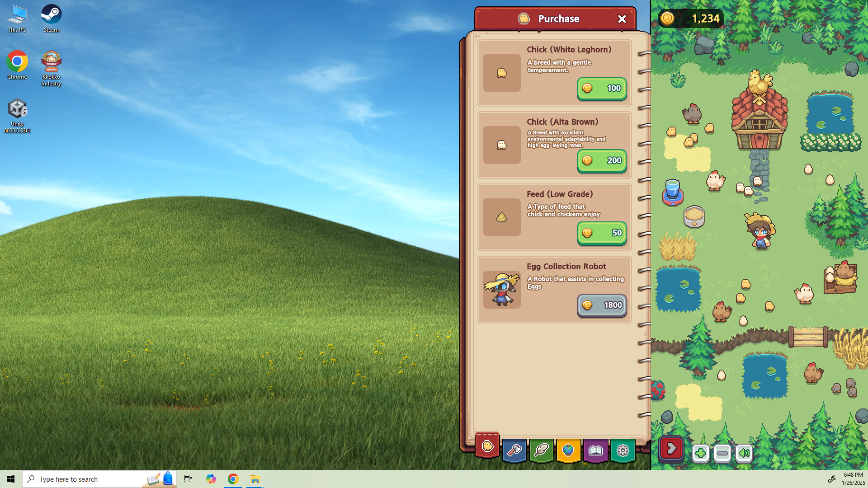Image resolution: width=868 pixels, height=488 pixels.
Task: Close the Purchase panel
Action: (x=622, y=19)
